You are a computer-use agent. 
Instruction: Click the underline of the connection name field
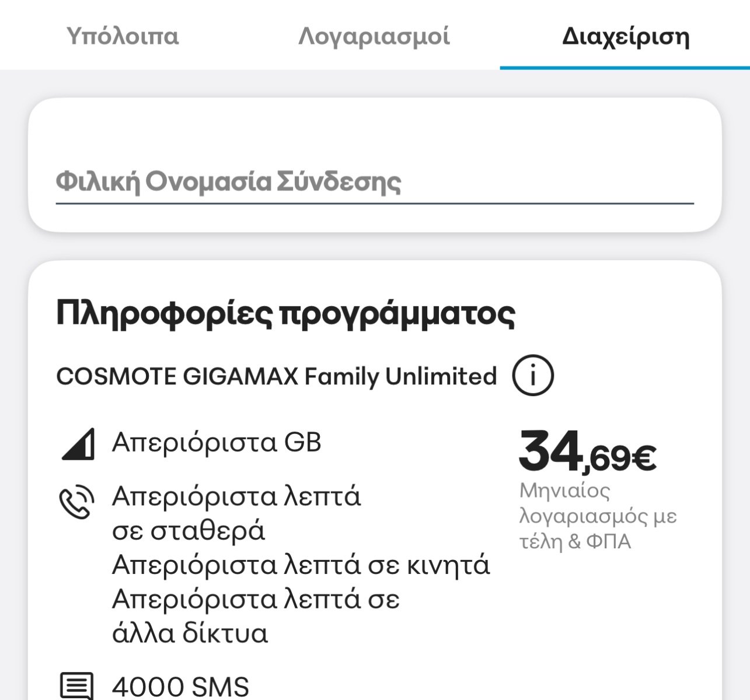(x=374, y=204)
